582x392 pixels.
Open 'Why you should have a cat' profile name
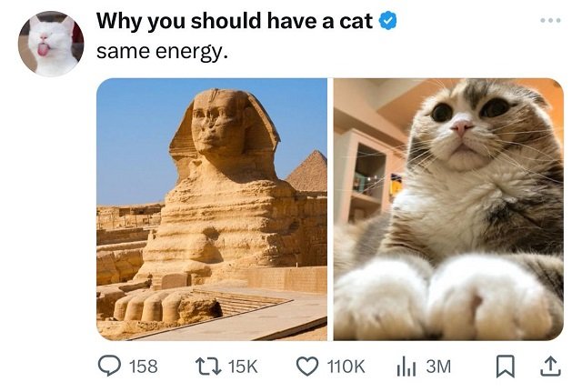[235, 21]
